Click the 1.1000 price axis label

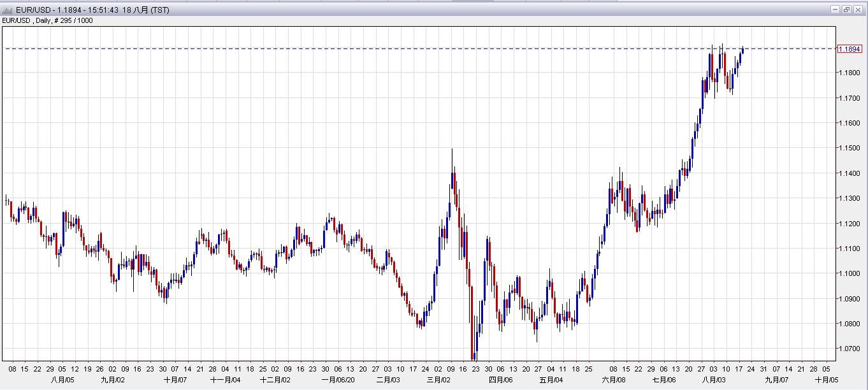[850, 274]
